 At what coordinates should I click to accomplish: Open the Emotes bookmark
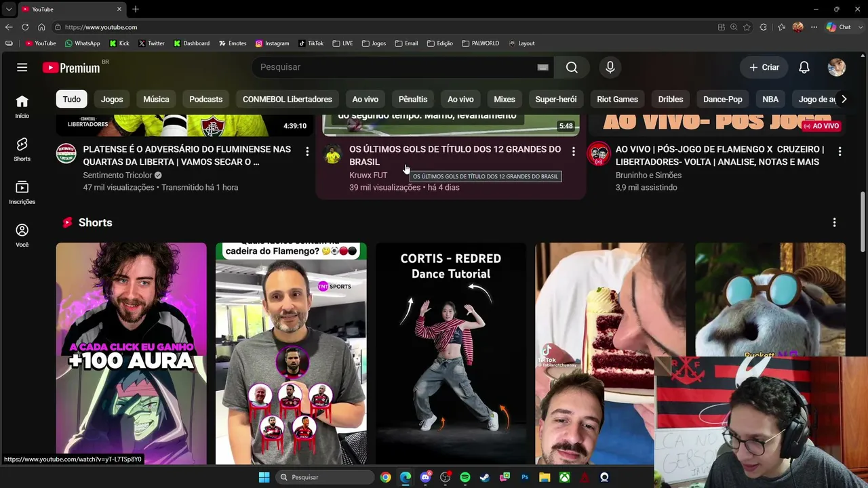coord(233,43)
